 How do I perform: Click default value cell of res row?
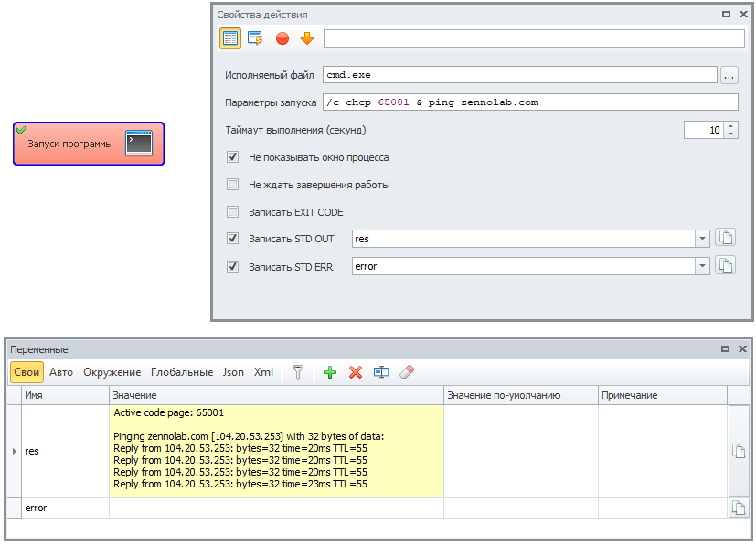click(521, 451)
